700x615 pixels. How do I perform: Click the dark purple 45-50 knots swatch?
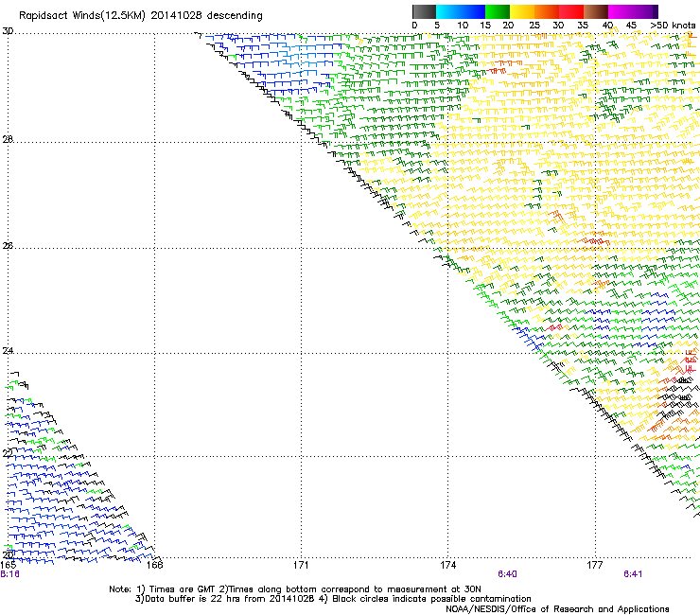(x=645, y=11)
